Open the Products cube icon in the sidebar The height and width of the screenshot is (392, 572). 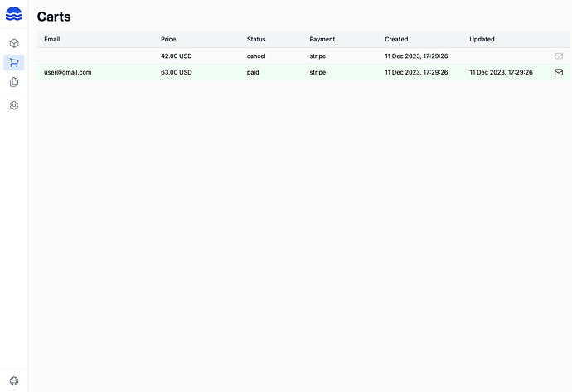point(14,43)
